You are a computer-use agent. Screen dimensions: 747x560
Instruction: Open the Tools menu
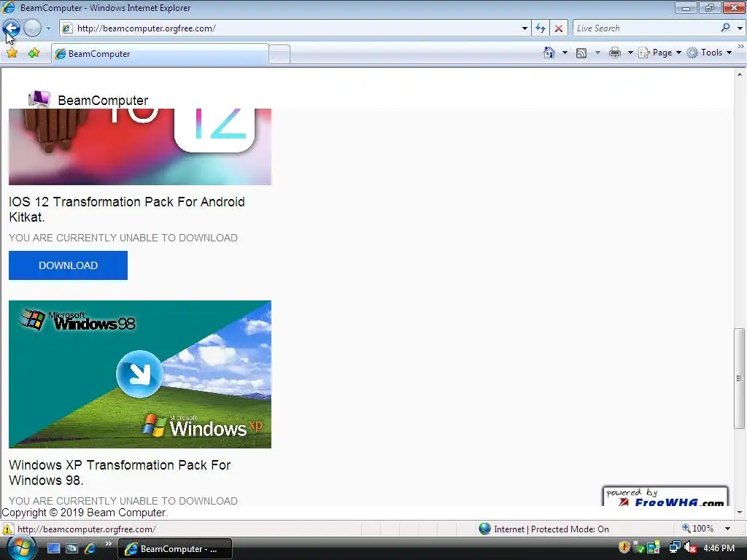click(709, 52)
